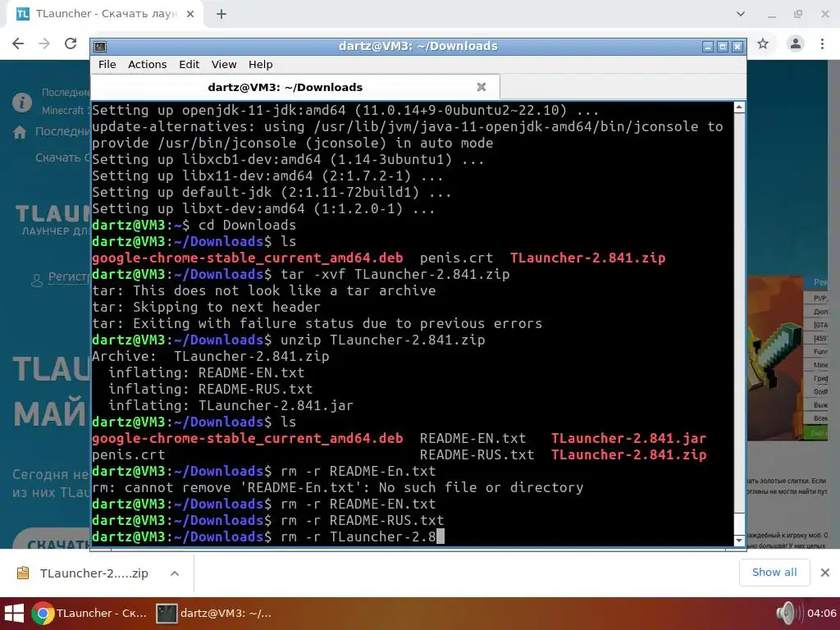Minimize the terminal window
The image size is (840, 630).
[x=708, y=47]
